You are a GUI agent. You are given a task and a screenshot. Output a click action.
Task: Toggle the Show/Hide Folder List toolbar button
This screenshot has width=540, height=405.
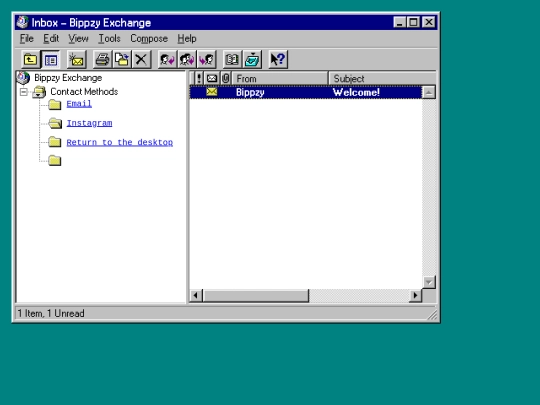51,60
